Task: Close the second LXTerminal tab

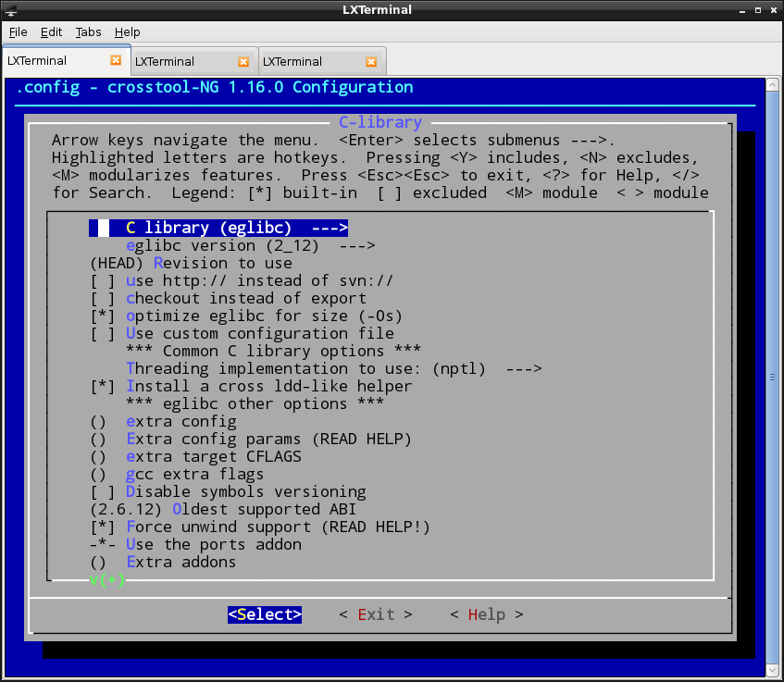Action: (x=243, y=61)
